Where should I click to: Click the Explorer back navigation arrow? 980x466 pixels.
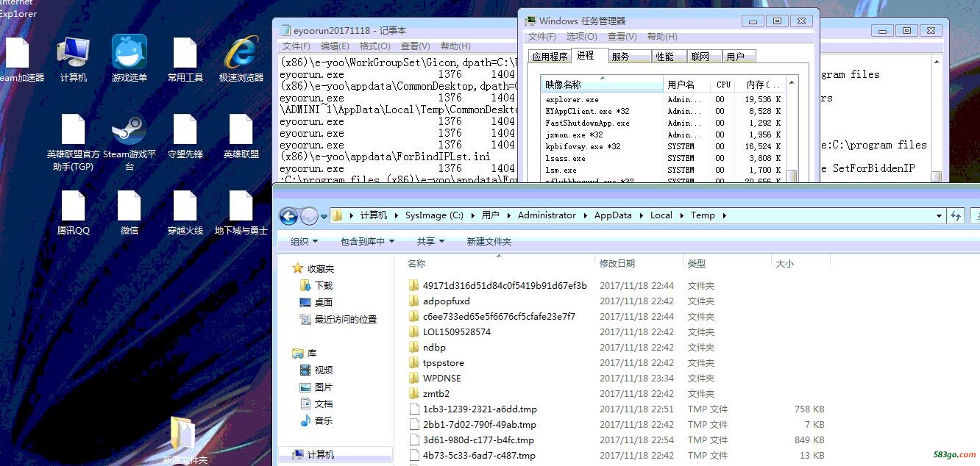288,215
